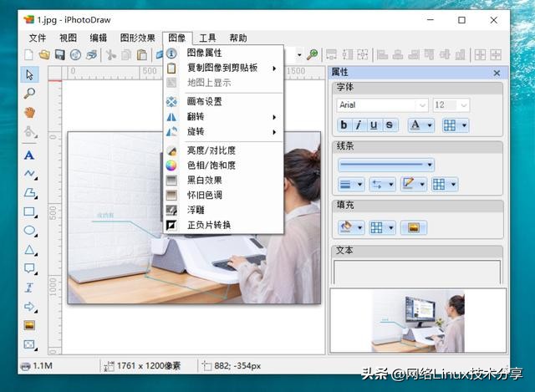Select the insert picture tool in sidebar

(29, 325)
